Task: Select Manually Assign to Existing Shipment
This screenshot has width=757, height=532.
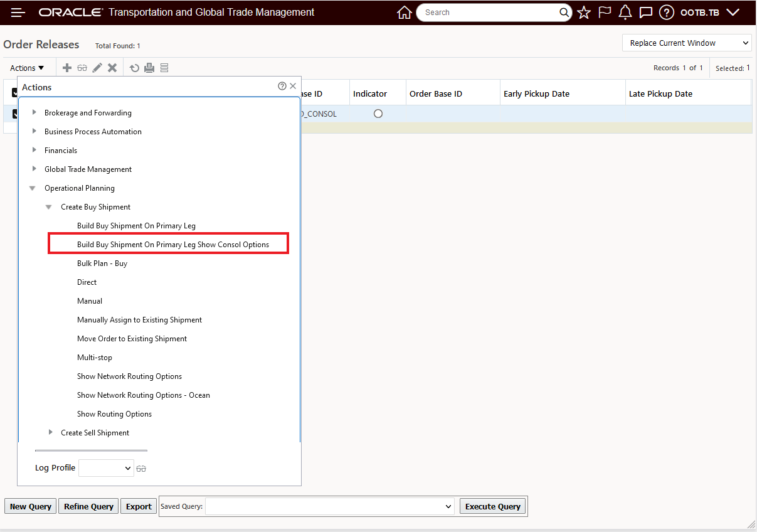Action: 139,320
